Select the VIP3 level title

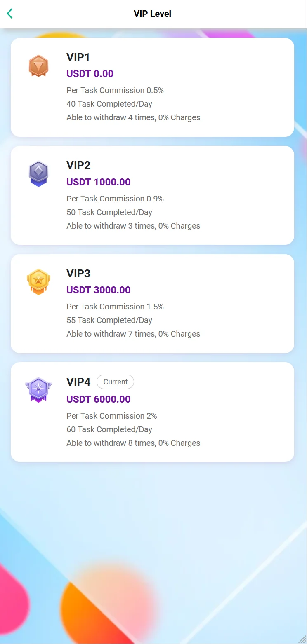click(x=78, y=274)
